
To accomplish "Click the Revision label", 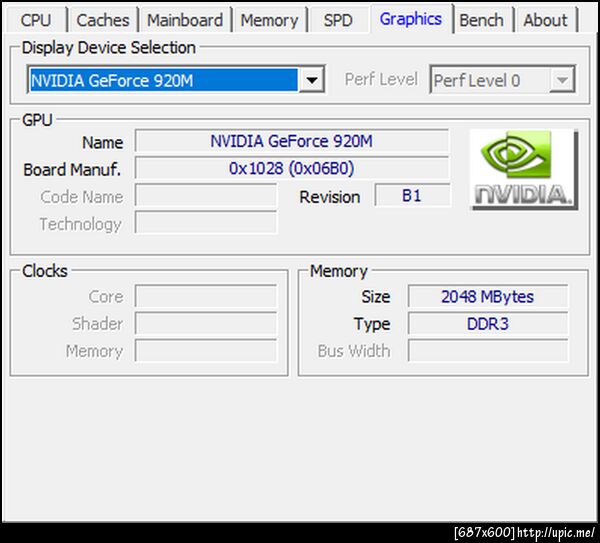I will tap(329, 197).
